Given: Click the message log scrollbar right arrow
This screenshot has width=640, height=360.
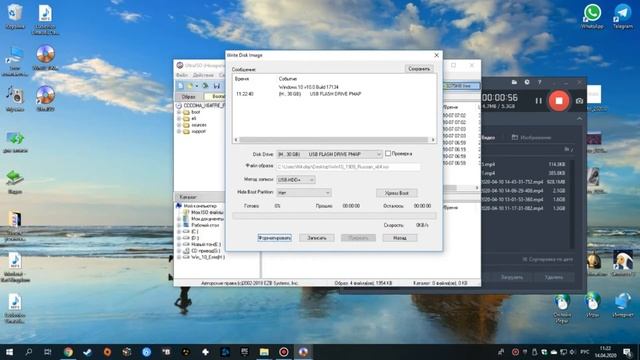Looking at the screenshot, I should click(433, 140).
